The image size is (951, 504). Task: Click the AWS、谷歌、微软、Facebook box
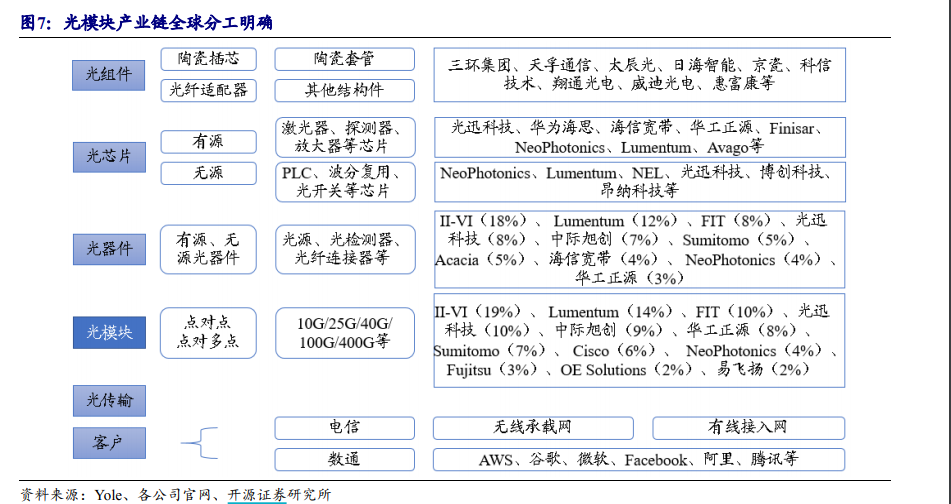coord(639,459)
